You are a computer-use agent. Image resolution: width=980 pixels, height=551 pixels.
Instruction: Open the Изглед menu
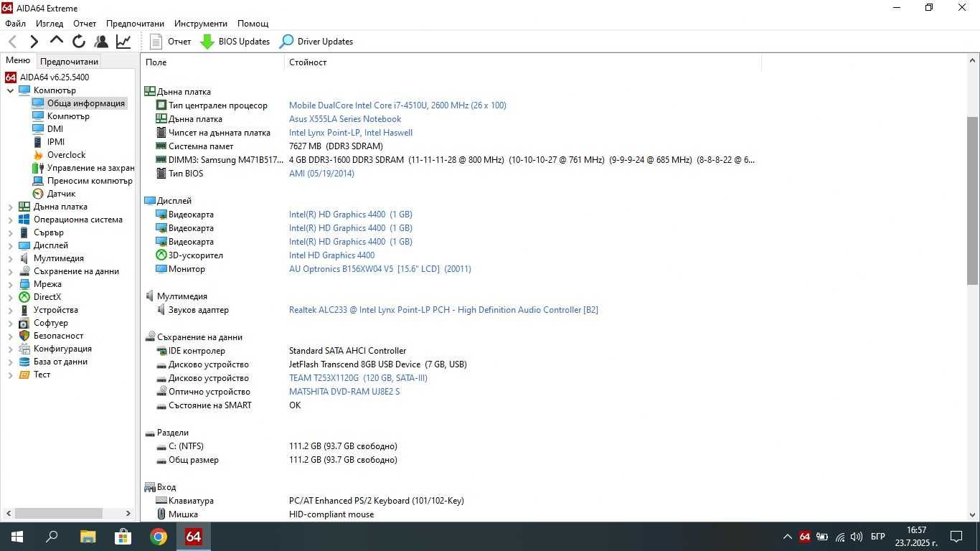50,24
